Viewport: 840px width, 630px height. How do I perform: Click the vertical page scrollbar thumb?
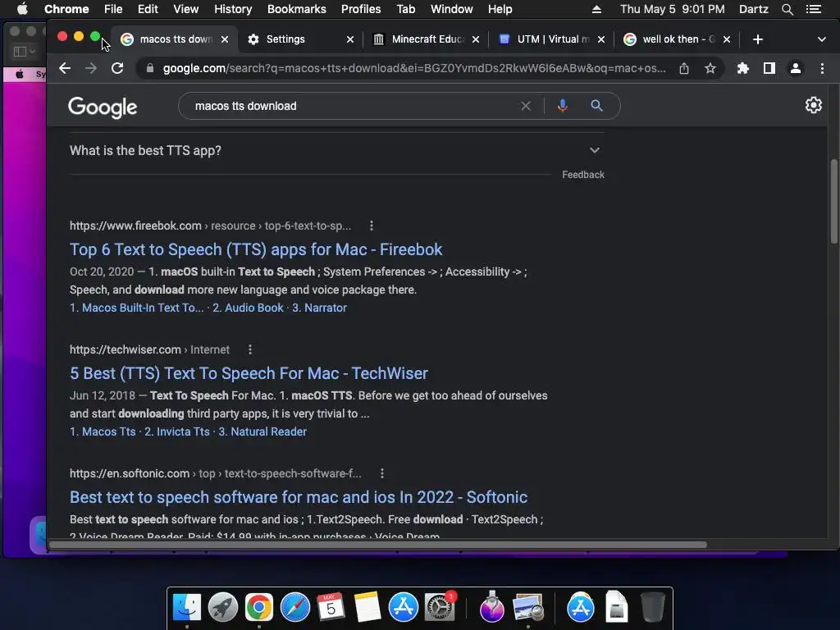[x=833, y=201]
